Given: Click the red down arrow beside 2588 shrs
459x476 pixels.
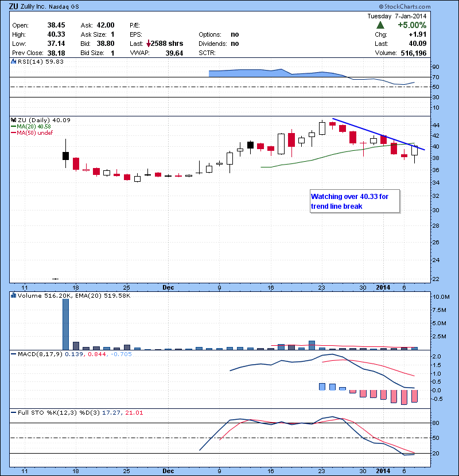Looking at the screenshot, I should pos(148,44).
